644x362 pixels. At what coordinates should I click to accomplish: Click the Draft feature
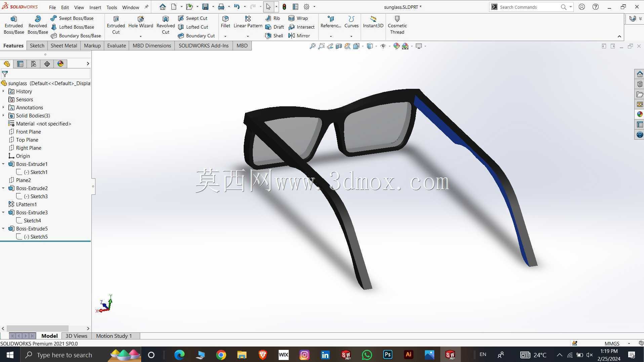(275, 27)
